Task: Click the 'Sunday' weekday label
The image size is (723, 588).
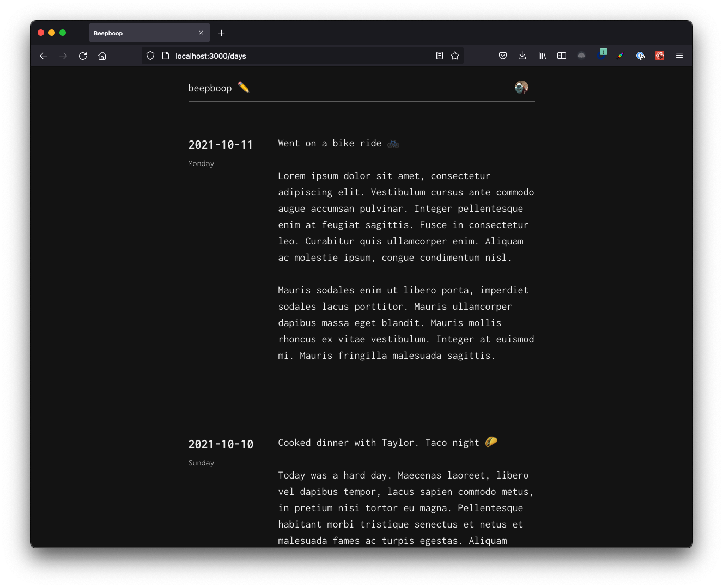Action: point(201,463)
